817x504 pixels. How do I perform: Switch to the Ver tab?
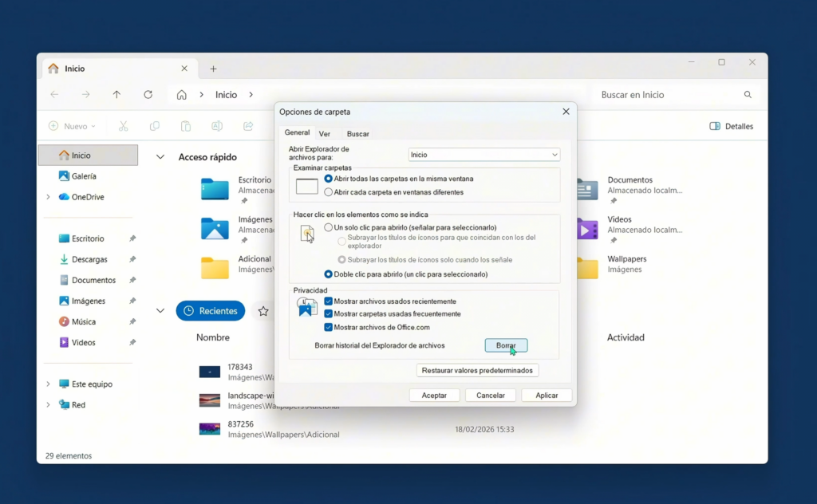tap(325, 134)
